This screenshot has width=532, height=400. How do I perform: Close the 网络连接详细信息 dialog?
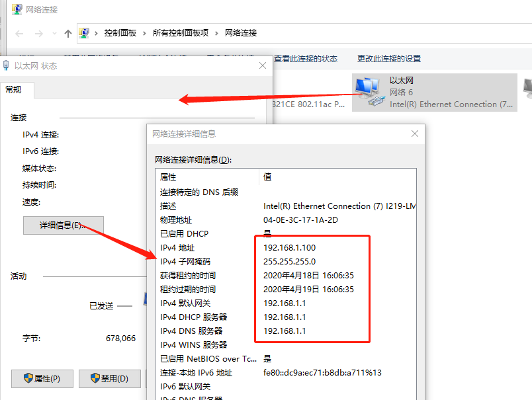coord(415,134)
